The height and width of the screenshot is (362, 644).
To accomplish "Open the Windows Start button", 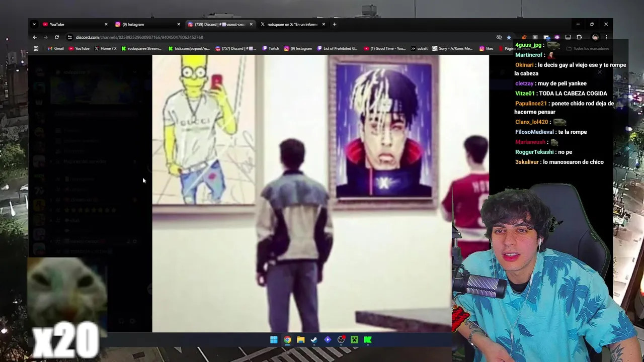I will (x=274, y=340).
